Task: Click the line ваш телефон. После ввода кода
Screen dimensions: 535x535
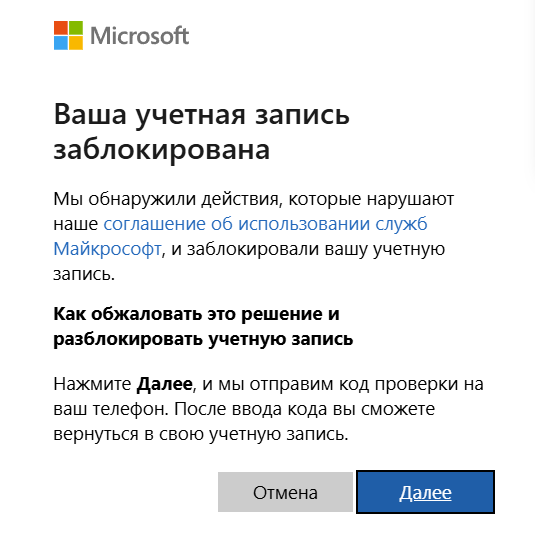Action: click(244, 409)
